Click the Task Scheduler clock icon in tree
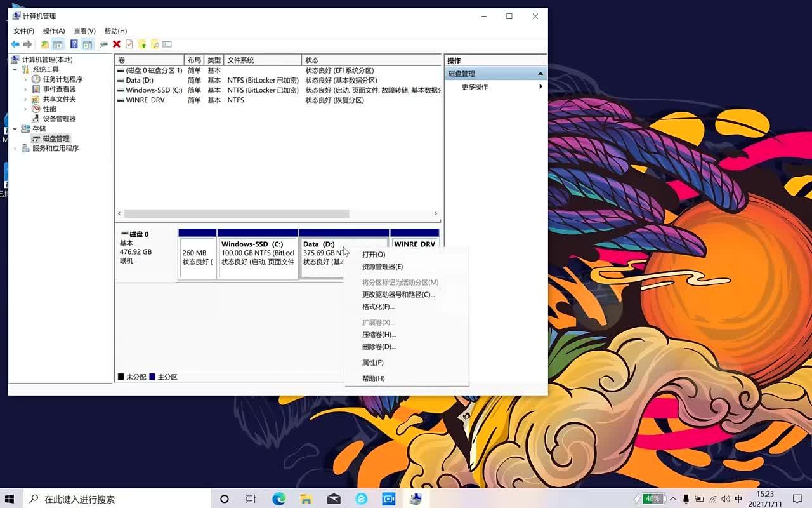812x508 pixels. coord(36,79)
